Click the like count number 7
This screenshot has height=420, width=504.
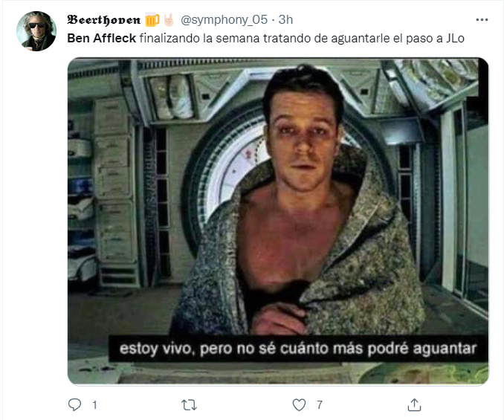[319, 405]
